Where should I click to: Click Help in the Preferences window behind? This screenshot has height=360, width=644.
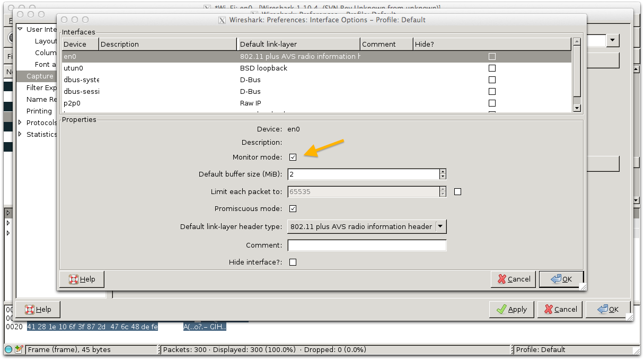38,309
